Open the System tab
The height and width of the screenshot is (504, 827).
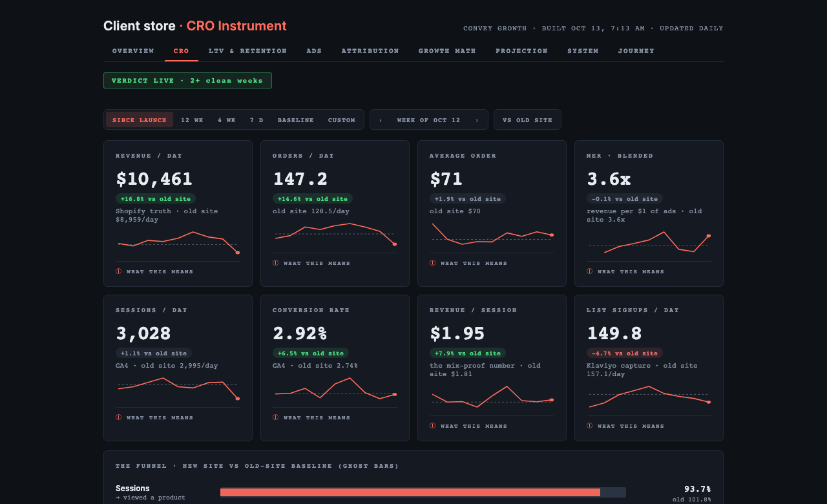click(583, 51)
